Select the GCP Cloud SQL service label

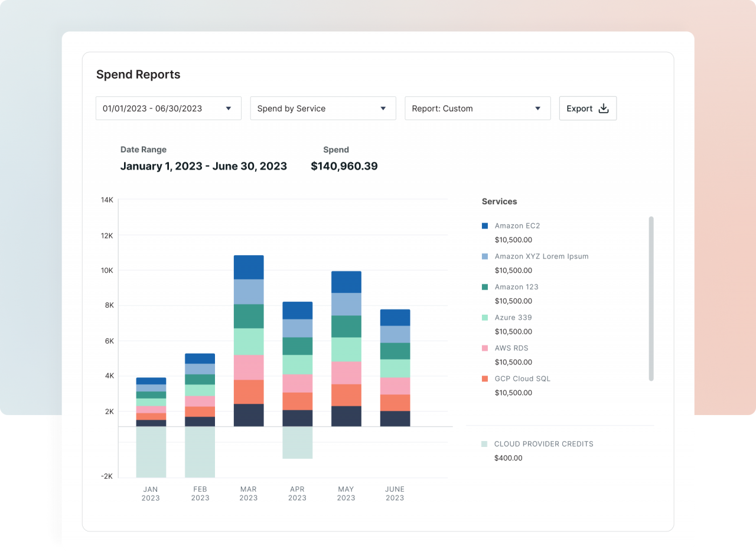tap(522, 378)
